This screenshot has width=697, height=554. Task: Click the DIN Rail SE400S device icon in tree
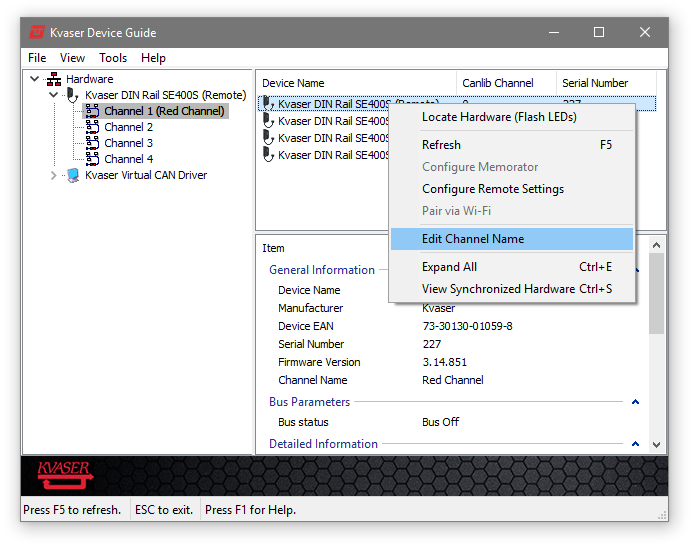pos(72,95)
